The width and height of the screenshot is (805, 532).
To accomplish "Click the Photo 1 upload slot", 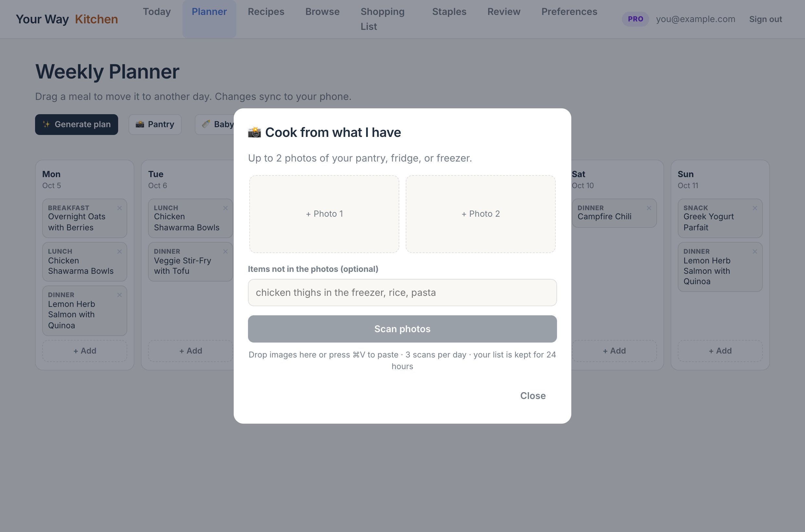I will click(x=324, y=214).
